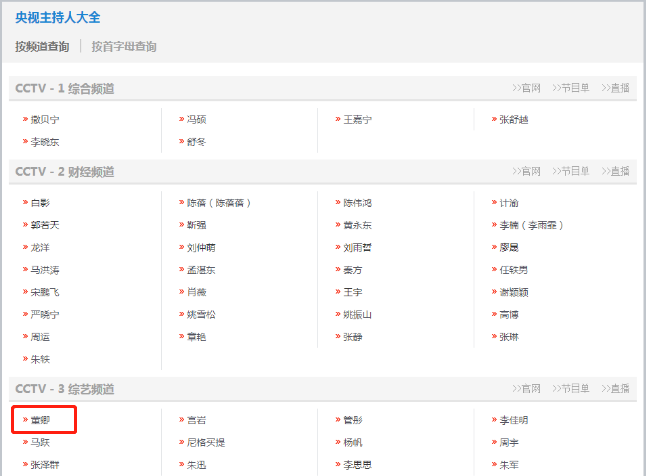This screenshot has width=646, height=476.
Task: Select host 朱轶
Action: (x=40, y=359)
